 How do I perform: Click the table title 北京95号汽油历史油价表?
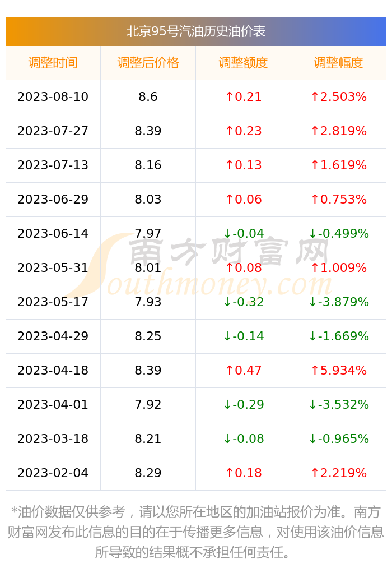tap(195, 31)
